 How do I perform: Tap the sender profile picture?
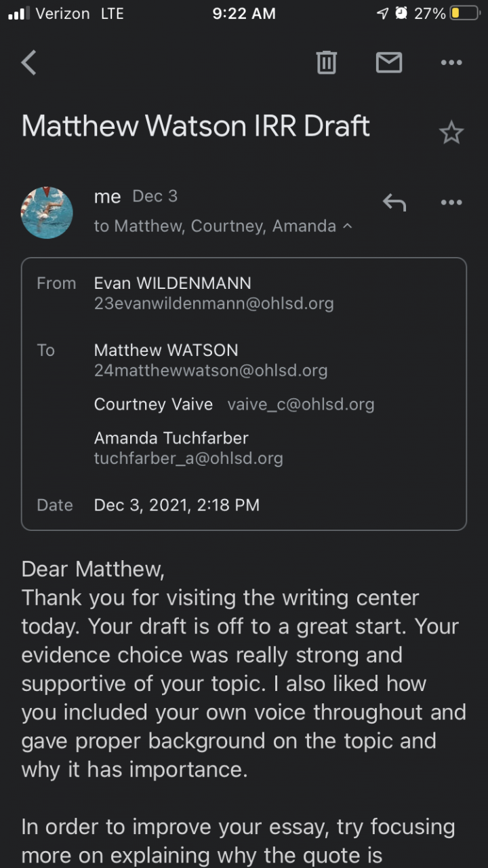[x=47, y=212]
